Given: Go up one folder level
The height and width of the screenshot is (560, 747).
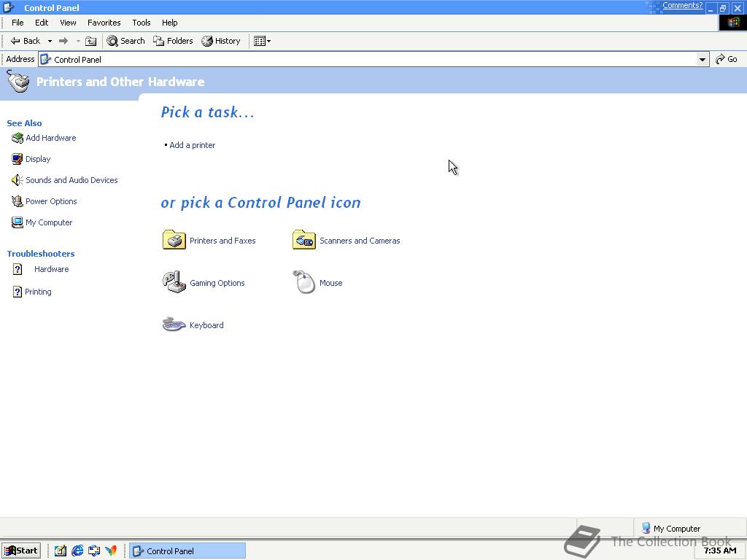Looking at the screenshot, I should (x=90, y=41).
